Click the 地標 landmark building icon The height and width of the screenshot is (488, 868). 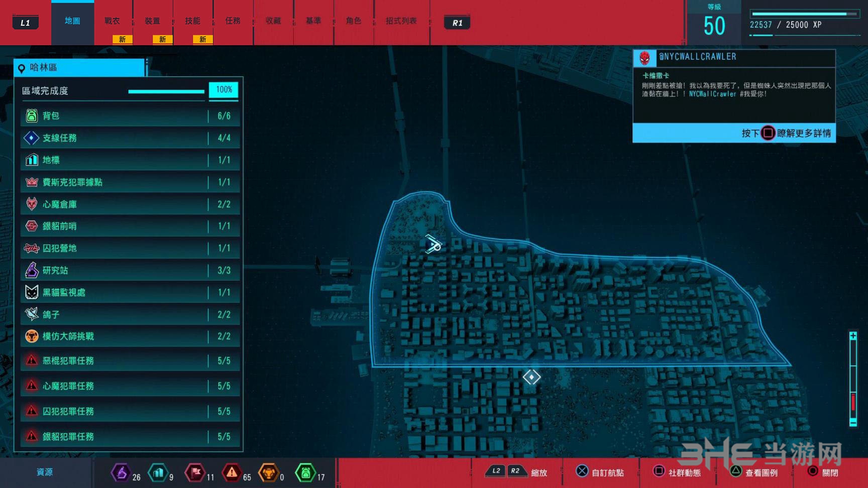(x=32, y=160)
